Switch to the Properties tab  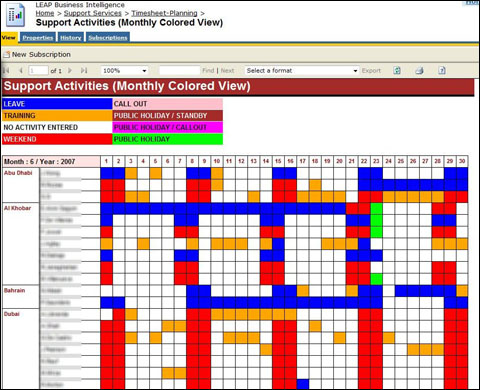(38, 38)
